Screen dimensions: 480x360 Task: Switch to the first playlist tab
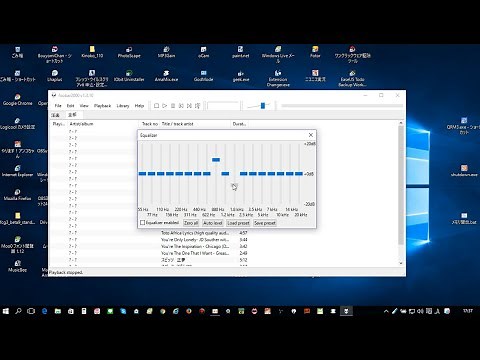[x=56, y=115]
